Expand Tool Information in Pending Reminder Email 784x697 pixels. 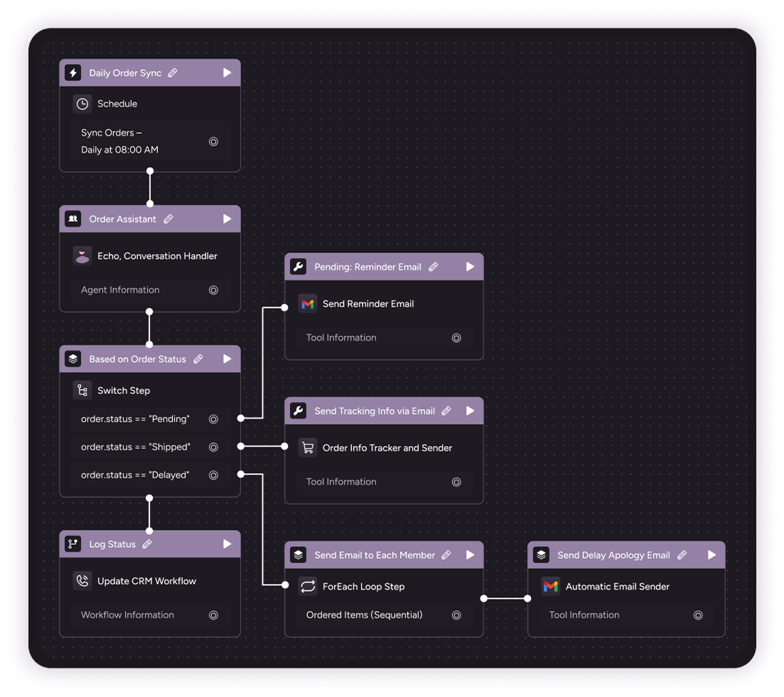[456, 338]
